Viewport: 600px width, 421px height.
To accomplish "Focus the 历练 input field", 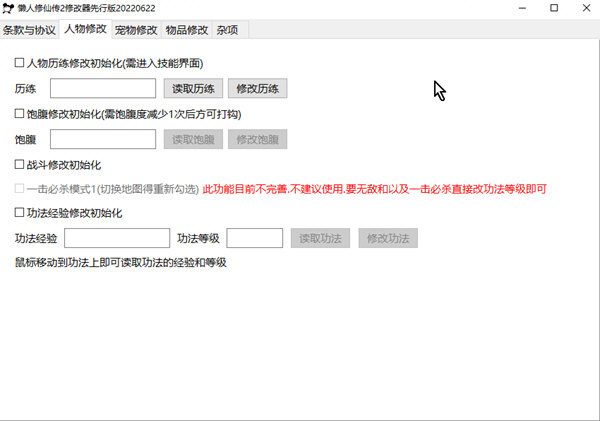I will [103, 88].
